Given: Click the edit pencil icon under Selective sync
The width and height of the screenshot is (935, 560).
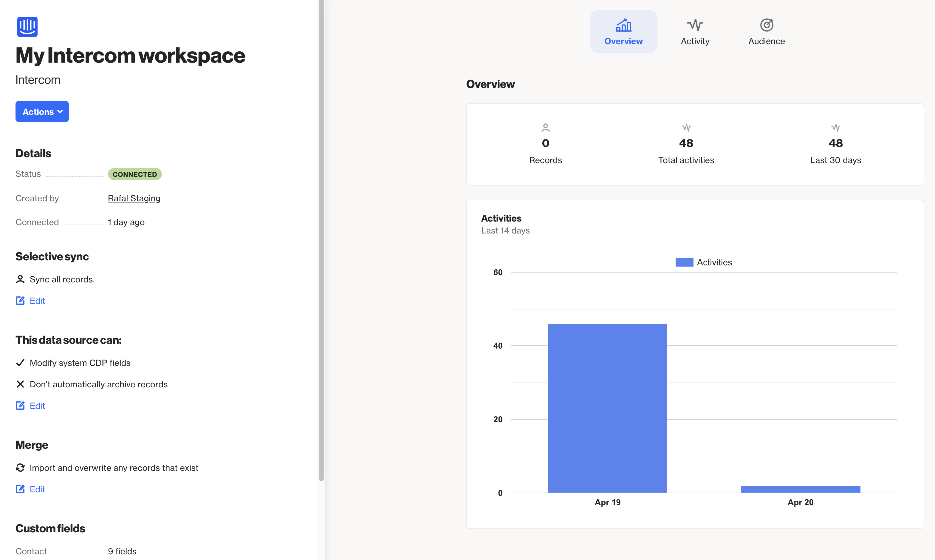Looking at the screenshot, I should (x=20, y=300).
